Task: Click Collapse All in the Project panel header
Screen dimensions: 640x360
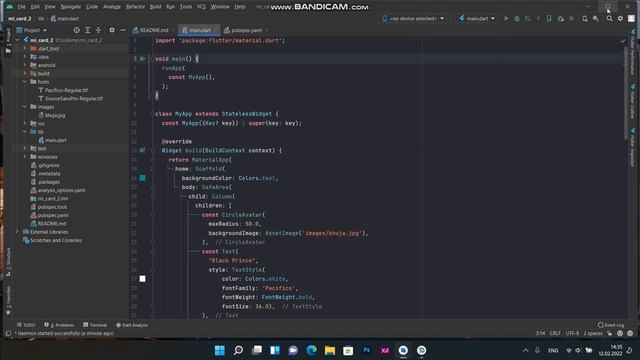Action: [x=98, y=30]
